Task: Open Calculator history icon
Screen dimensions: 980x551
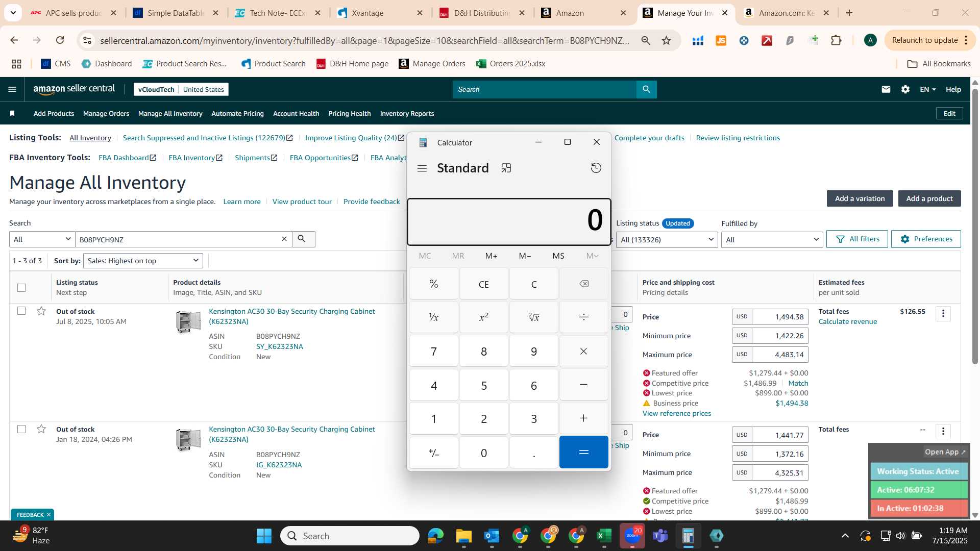Action: coord(596,168)
